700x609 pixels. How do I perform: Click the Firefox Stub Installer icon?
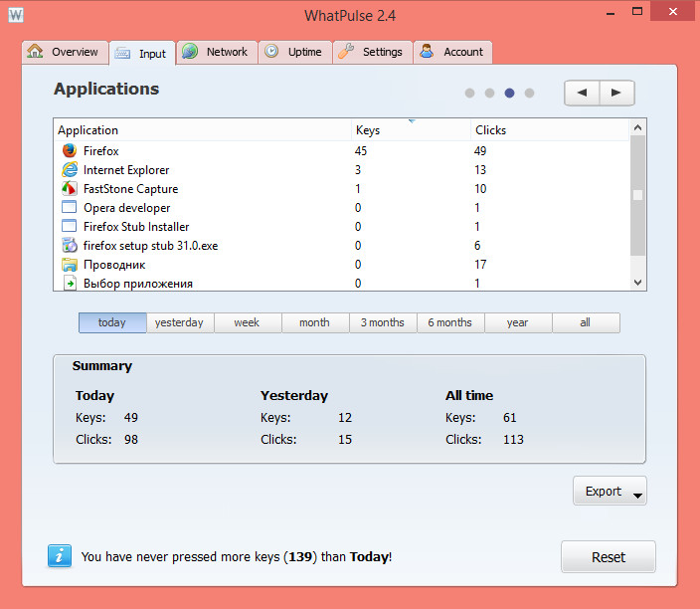[x=70, y=226]
